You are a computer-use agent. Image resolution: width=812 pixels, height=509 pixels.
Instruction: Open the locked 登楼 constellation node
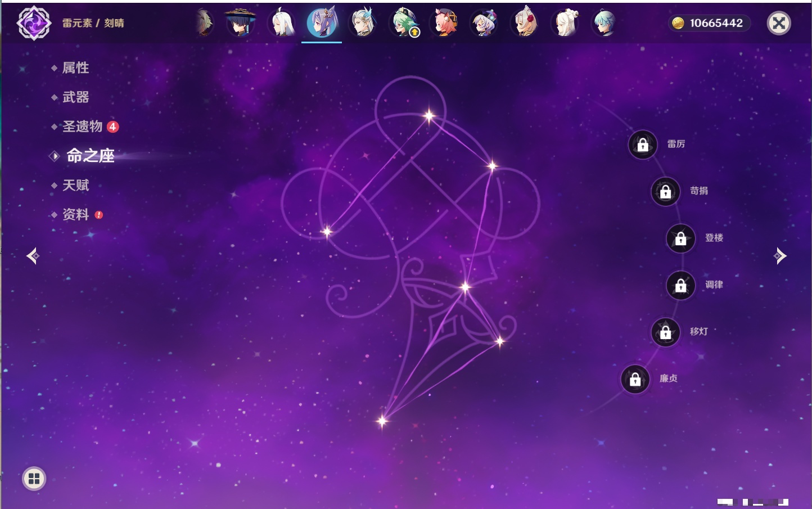pyautogui.click(x=681, y=238)
